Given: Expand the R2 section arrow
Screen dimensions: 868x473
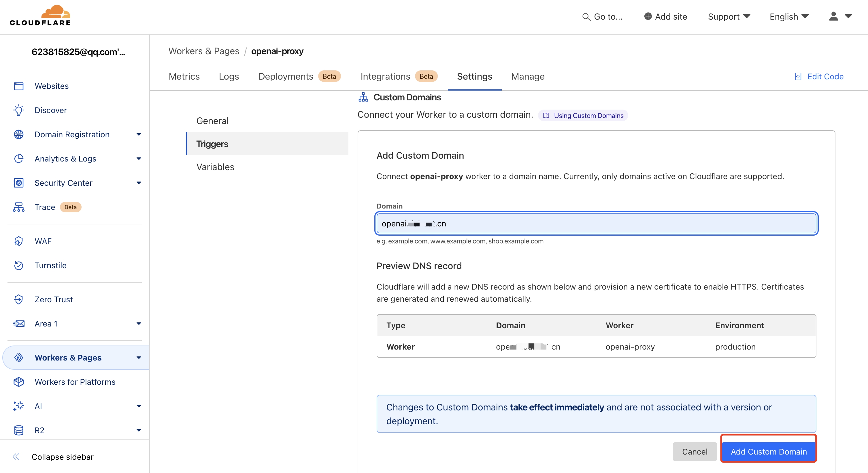Looking at the screenshot, I should click(x=139, y=430).
